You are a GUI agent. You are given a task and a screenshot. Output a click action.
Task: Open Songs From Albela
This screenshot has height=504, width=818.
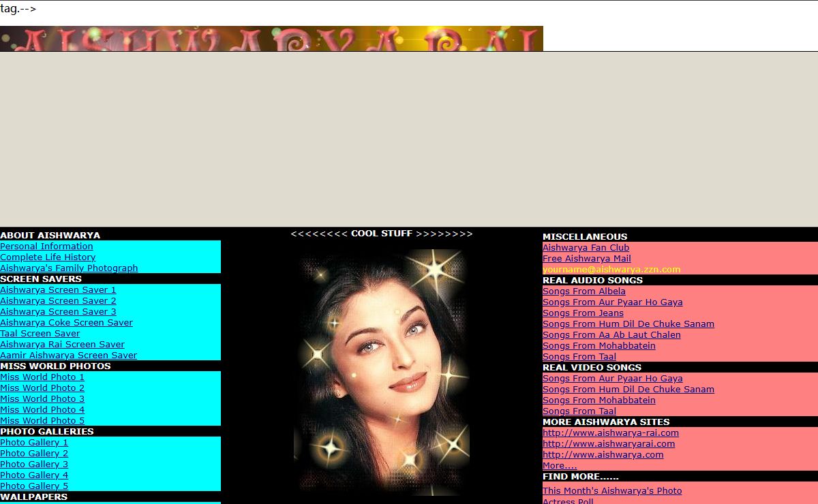tap(584, 292)
